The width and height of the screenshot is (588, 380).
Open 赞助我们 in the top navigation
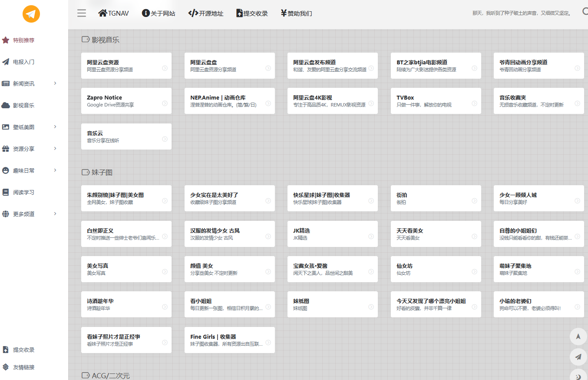pyautogui.click(x=296, y=13)
